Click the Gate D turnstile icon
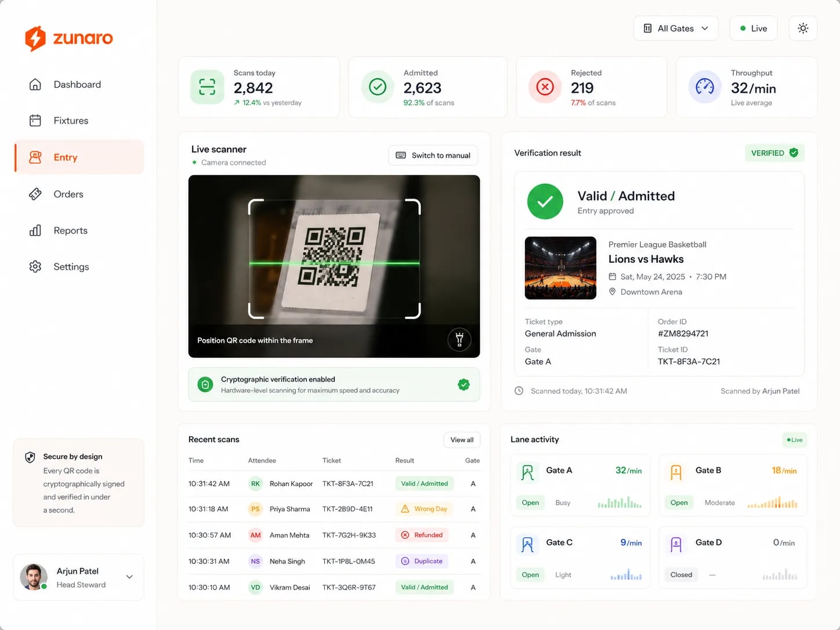The height and width of the screenshot is (630, 840). tap(676, 544)
